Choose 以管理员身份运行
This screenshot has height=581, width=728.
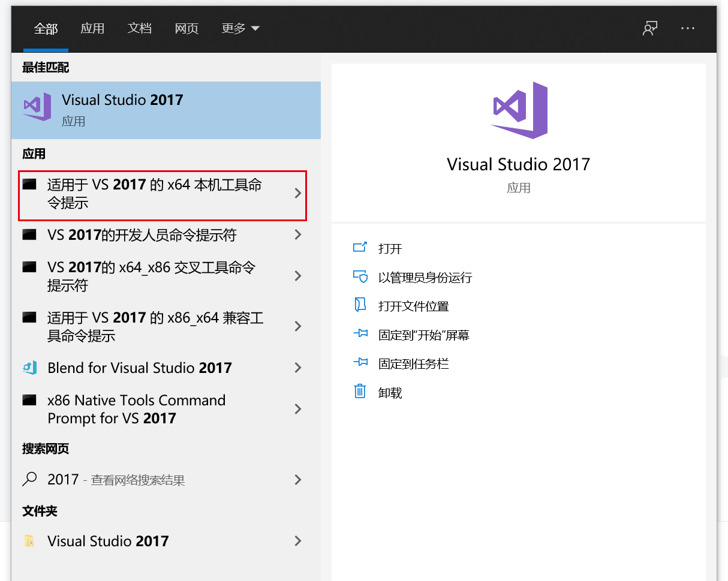point(425,277)
